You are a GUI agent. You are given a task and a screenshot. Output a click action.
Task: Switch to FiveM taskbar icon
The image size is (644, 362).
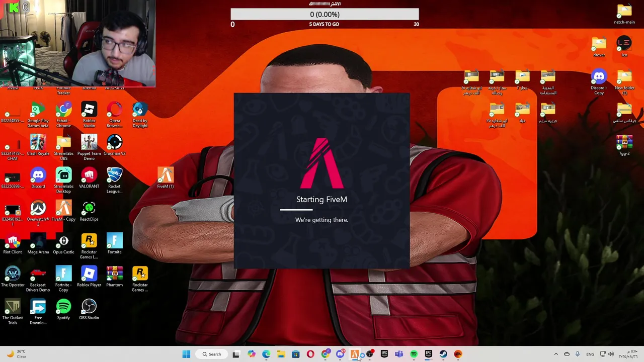click(x=355, y=354)
